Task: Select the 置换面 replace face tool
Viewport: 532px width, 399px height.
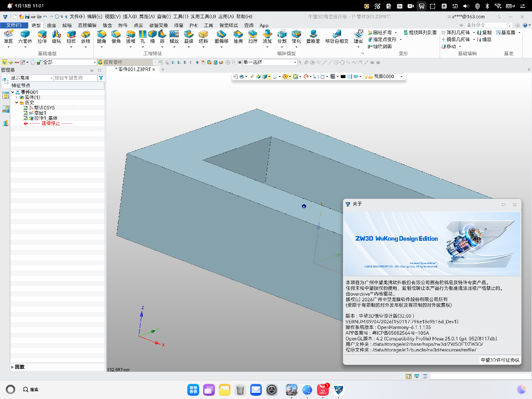Action: (313, 37)
